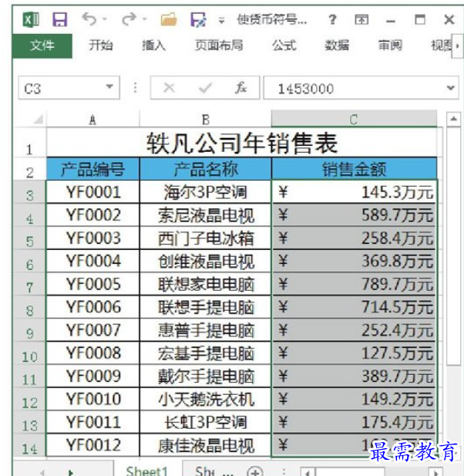Open a file with the folder icon
Image resolution: width=464 pixels, height=476 pixels.
pyautogui.click(x=169, y=20)
